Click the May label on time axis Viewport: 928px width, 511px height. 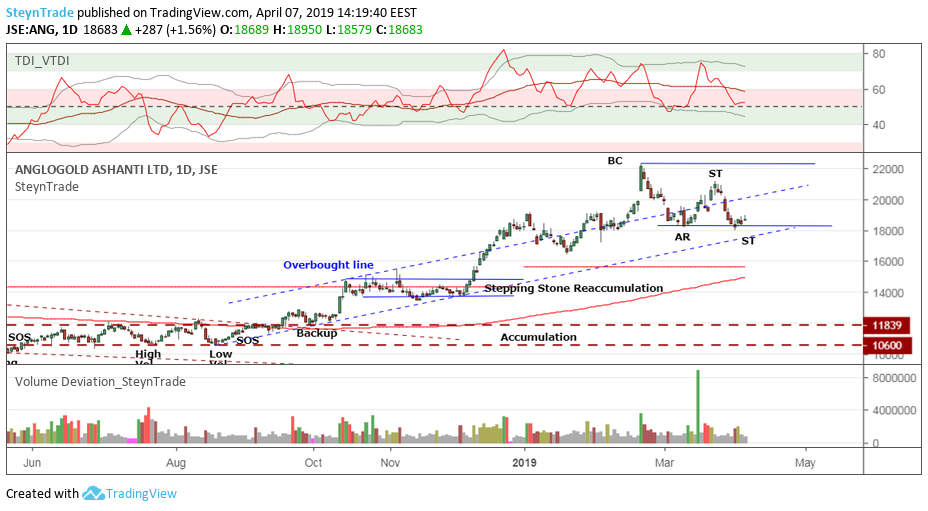point(805,462)
